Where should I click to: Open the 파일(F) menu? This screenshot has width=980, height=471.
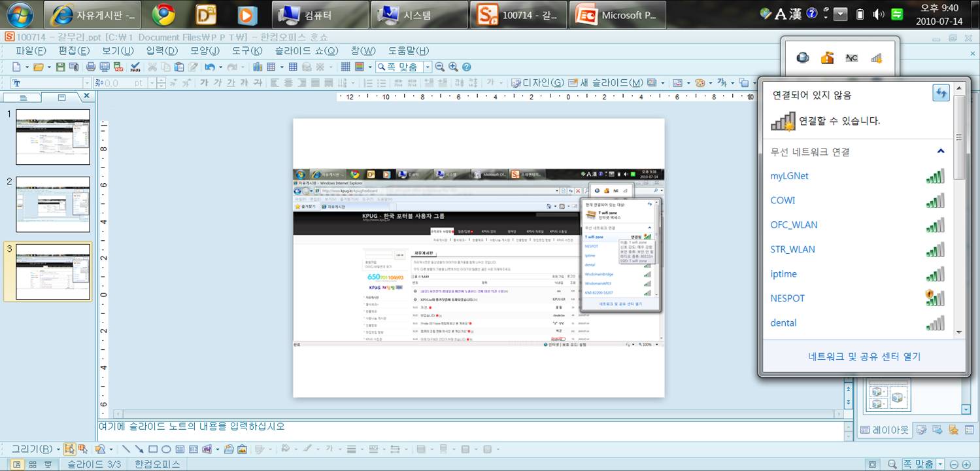pyautogui.click(x=31, y=50)
